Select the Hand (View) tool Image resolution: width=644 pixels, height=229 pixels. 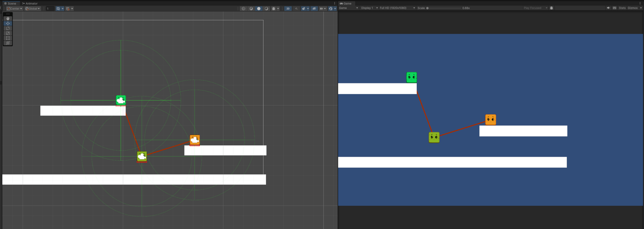[8, 18]
